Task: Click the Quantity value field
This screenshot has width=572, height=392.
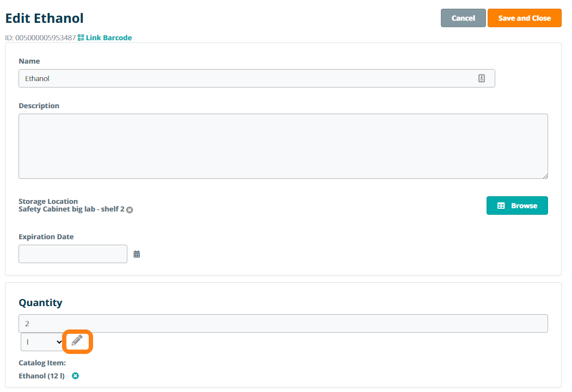Action: (283, 323)
